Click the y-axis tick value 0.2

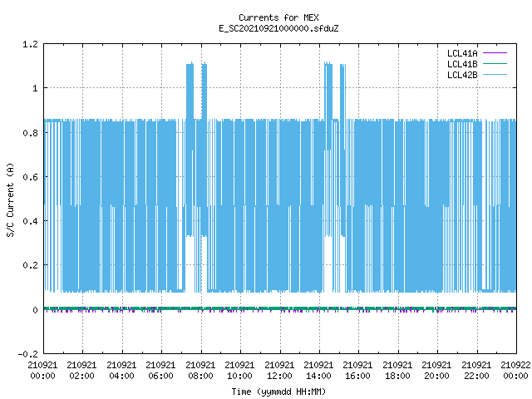tap(30, 265)
